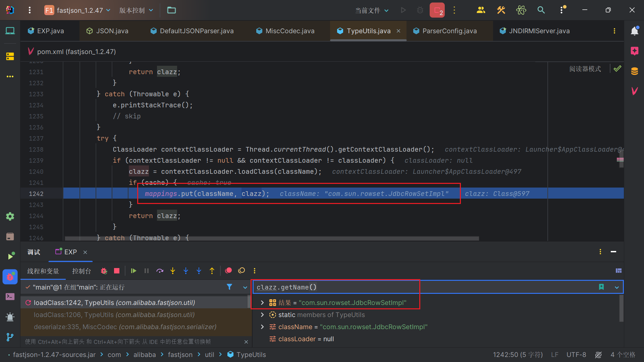
Task: Open Debug tool window icon in left sidebar
Action: 10,277
